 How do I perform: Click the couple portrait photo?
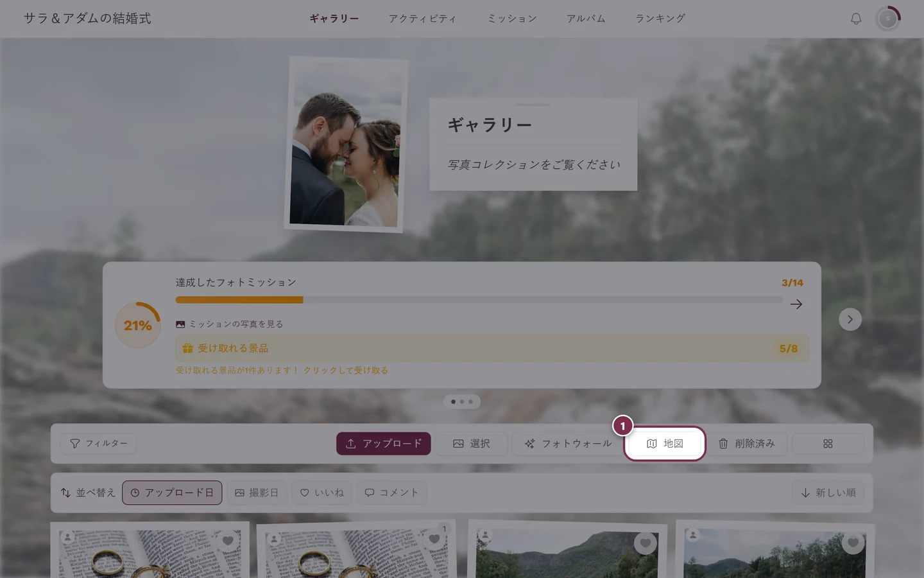345,144
